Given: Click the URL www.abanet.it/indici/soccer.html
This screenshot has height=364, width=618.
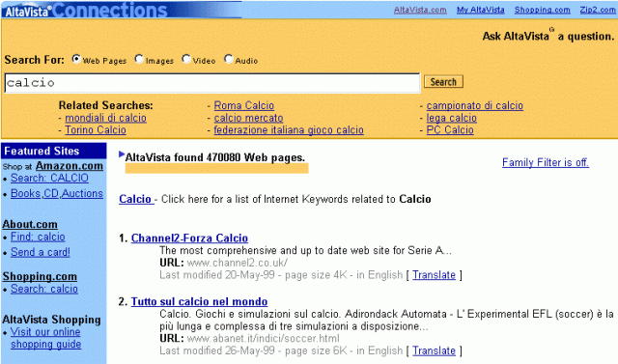Looking at the screenshot, I should (x=263, y=338).
